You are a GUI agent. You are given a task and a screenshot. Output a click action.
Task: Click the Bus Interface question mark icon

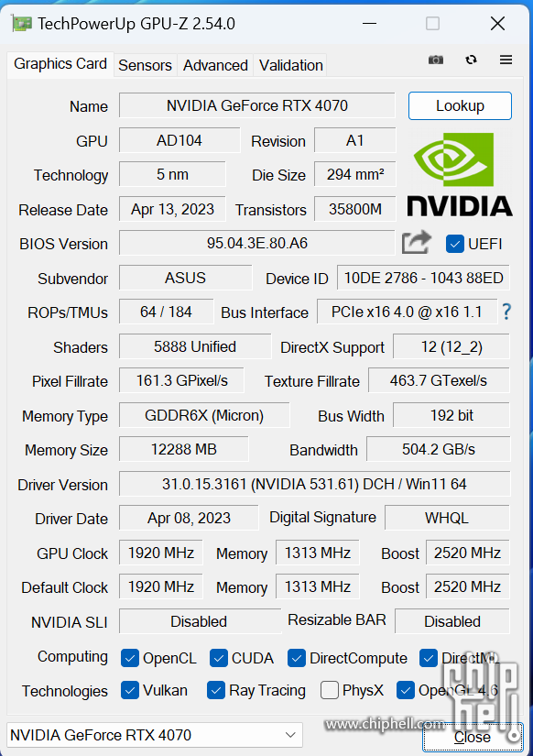[506, 312]
